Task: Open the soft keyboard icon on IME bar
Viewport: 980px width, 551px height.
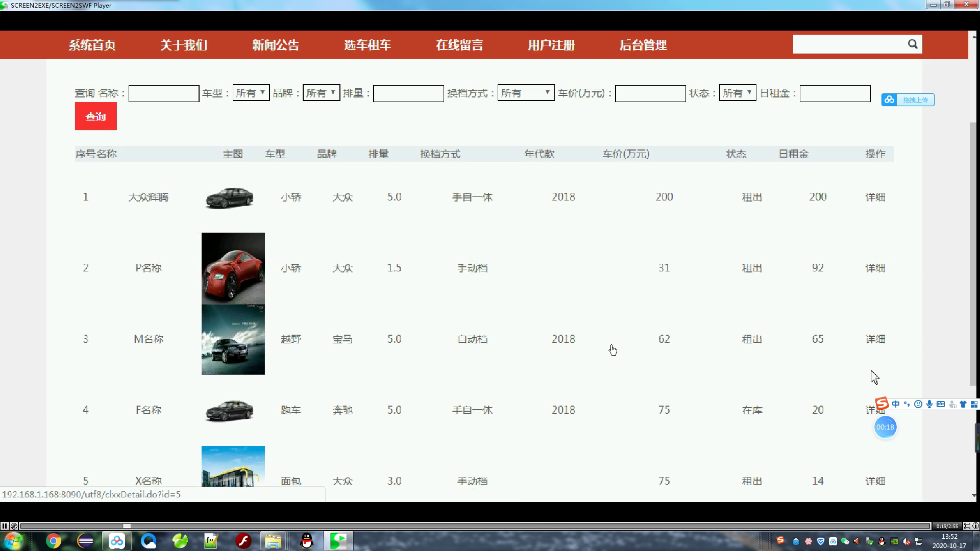Action: (x=941, y=404)
